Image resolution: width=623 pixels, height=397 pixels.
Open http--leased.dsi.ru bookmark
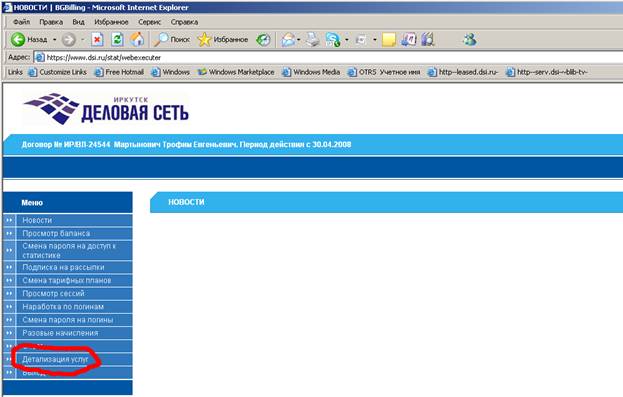tap(463, 72)
